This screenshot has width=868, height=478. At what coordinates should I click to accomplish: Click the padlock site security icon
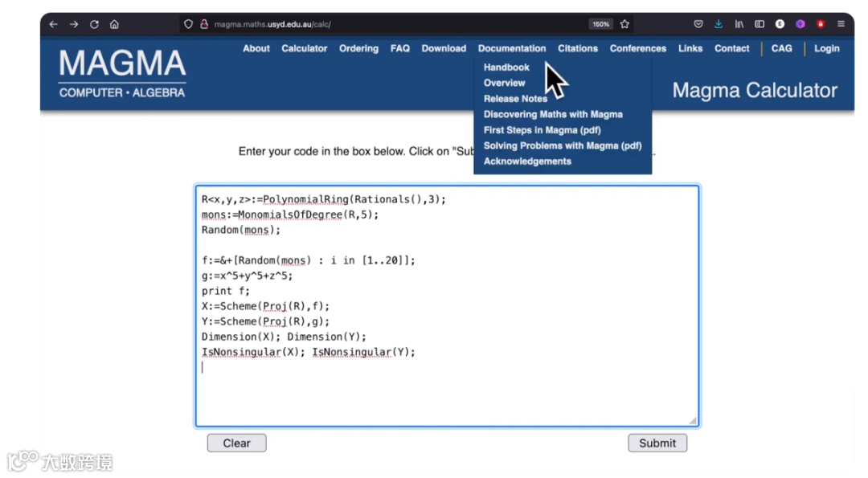tap(203, 24)
